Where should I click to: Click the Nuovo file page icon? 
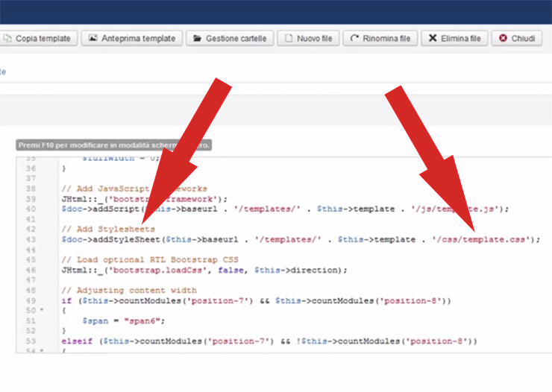point(289,38)
